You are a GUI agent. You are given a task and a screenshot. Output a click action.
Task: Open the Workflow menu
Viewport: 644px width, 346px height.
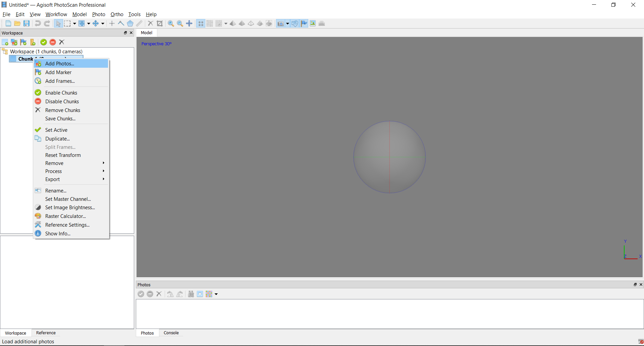tap(56, 14)
